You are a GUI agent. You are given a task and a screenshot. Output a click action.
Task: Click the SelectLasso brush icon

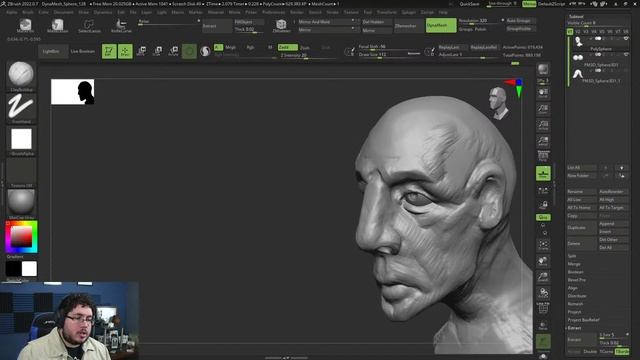pyautogui.click(x=89, y=25)
